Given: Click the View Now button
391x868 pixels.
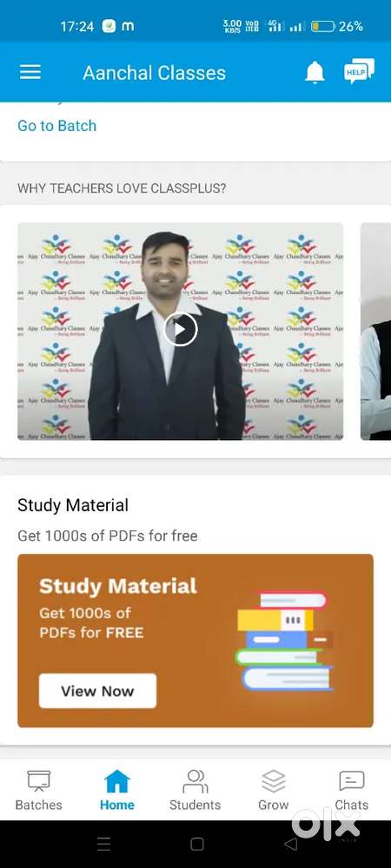Looking at the screenshot, I should (x=97, y=691).
